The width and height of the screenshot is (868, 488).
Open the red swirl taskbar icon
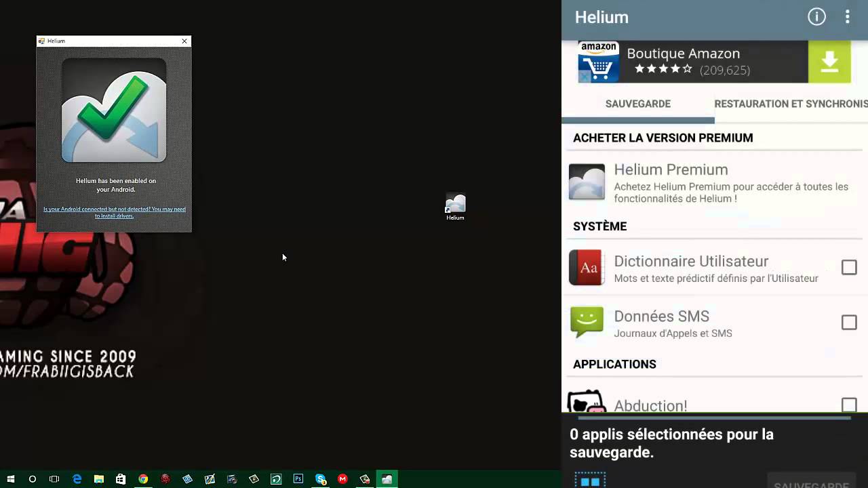pos(165,479)
